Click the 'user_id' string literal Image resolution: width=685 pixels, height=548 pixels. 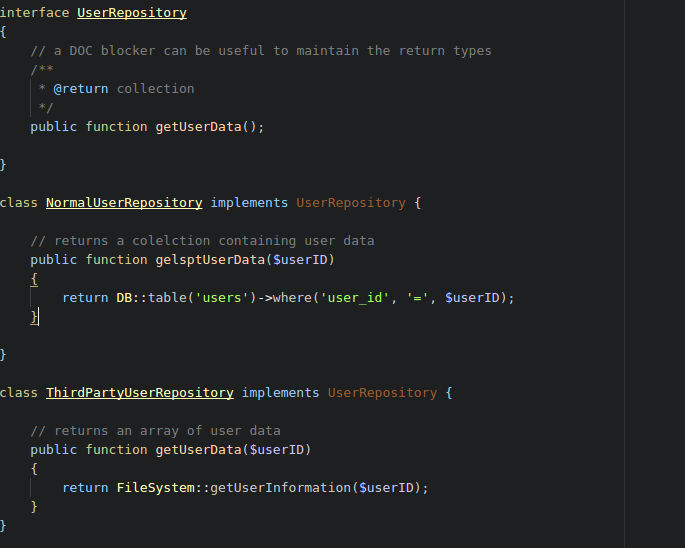pyautogui.click(x=355, y=298)
